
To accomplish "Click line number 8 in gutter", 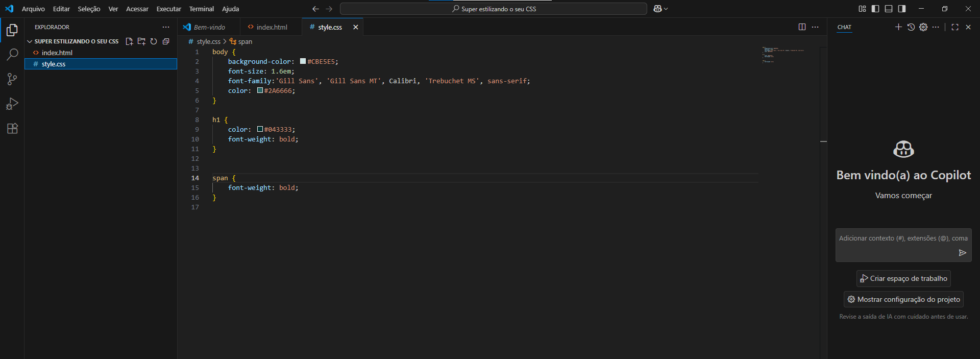I will pyautogui.click(x=197, y=119).
